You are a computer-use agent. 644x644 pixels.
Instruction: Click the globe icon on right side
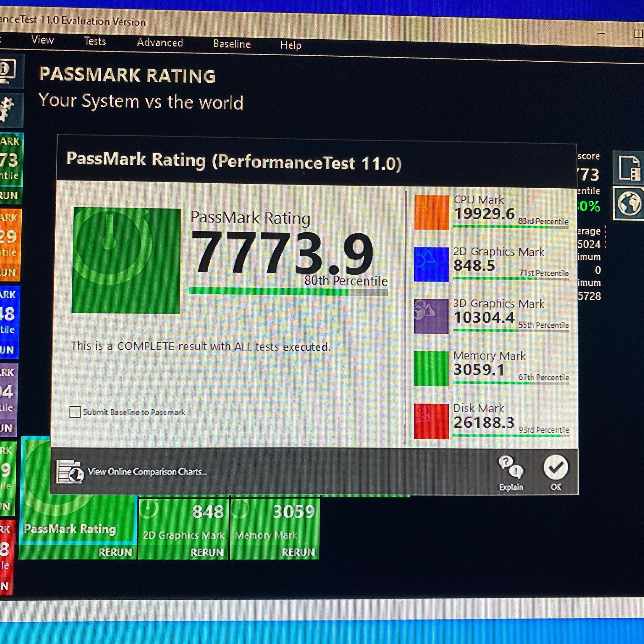[x=629, y=203]
